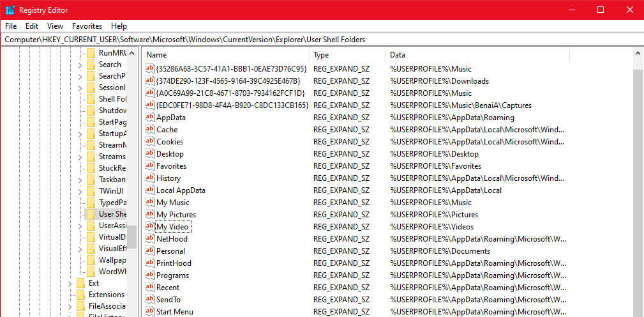Select the Shell Fol... key in the tree
Image resolution: width=644 pixels, height=317 pixels.
pos(112,99)
